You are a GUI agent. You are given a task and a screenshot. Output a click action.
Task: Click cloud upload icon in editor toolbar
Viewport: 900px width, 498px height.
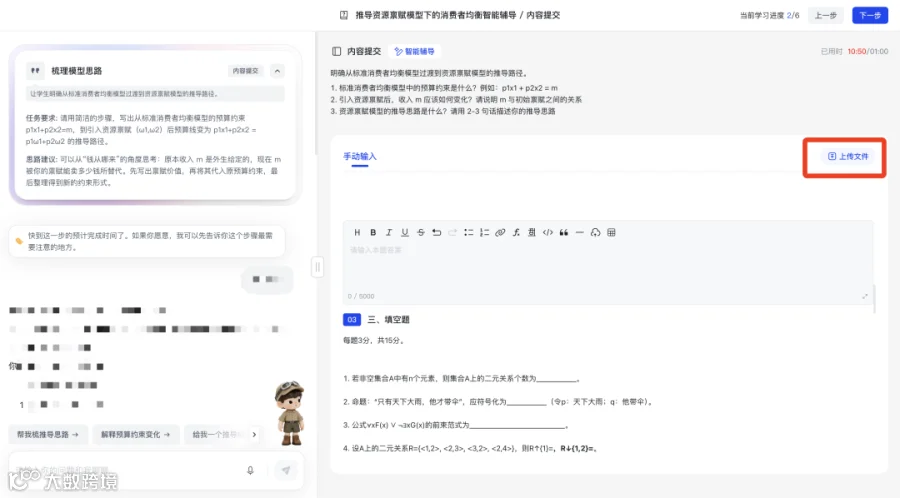[595, 232]
